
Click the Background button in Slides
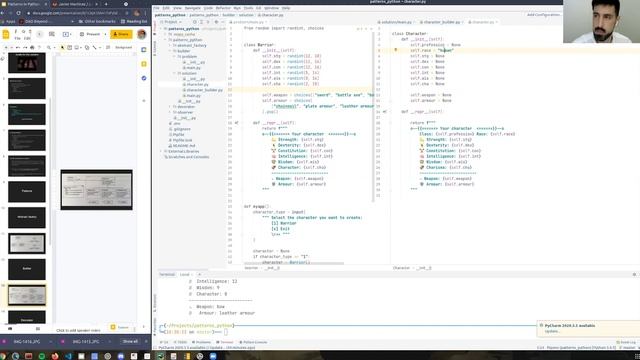coord(123,47)
